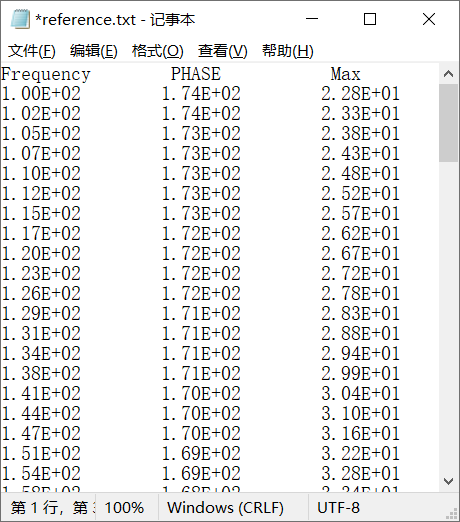Viewport: 460px width, 522px height.
Task: Open the 格式(O) menu
Action: pyautogui.click(x=157, y=51)
